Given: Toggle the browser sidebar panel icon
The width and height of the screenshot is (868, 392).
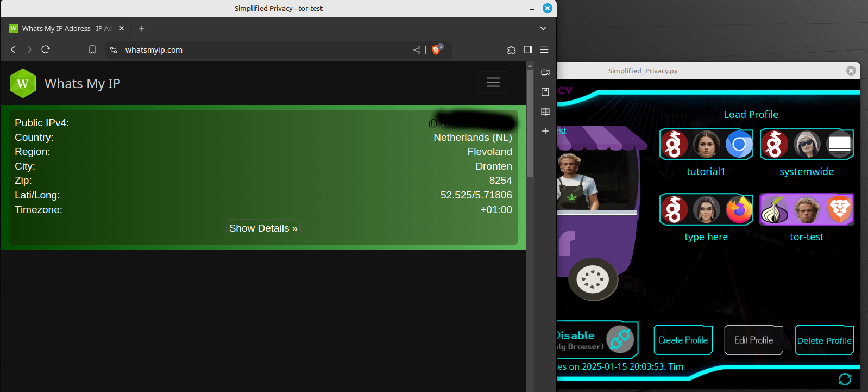Looking at the screenshot, I should [x=527, y=49].
